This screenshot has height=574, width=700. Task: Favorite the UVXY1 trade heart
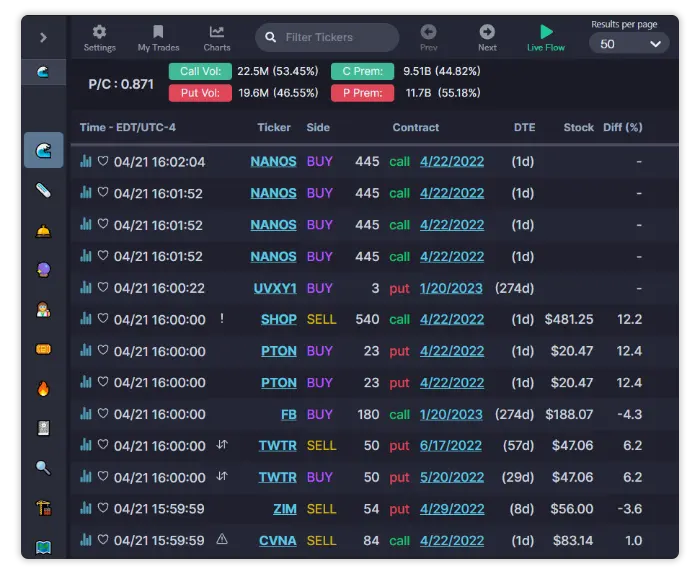click(x=103, y=287)
